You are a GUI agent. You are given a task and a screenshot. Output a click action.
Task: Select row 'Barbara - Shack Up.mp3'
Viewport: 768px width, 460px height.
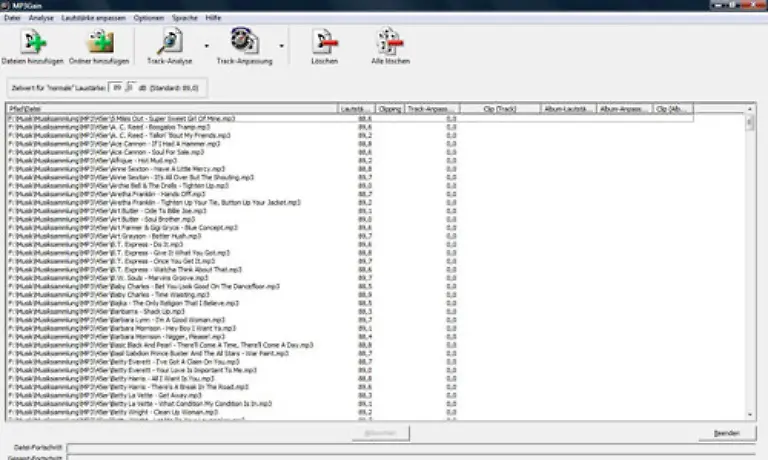[x=350, y=311]
